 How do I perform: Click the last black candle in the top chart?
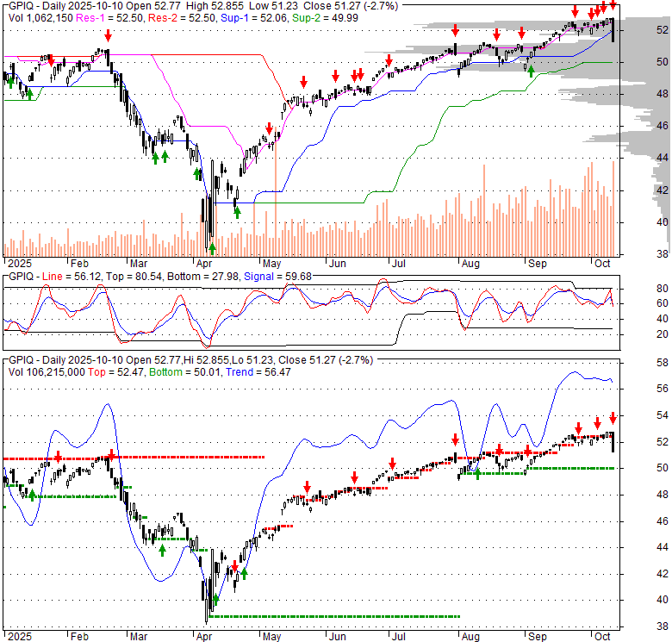(613, 30)
